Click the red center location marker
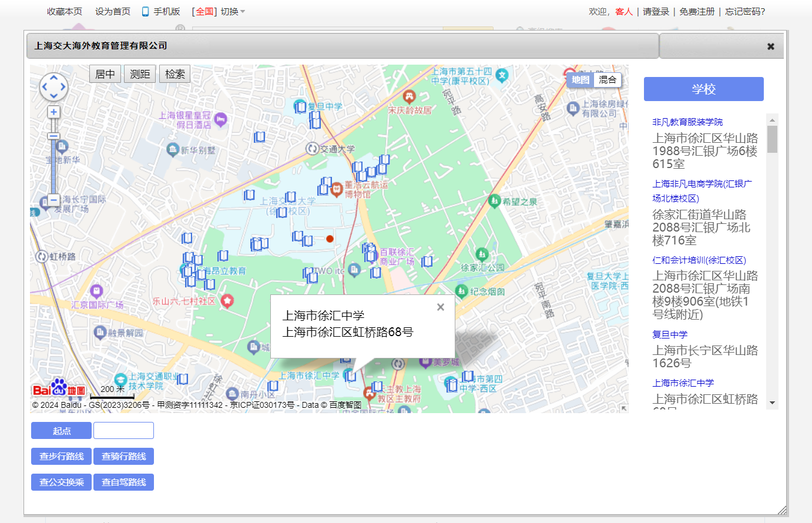 (x=330, y=239)
